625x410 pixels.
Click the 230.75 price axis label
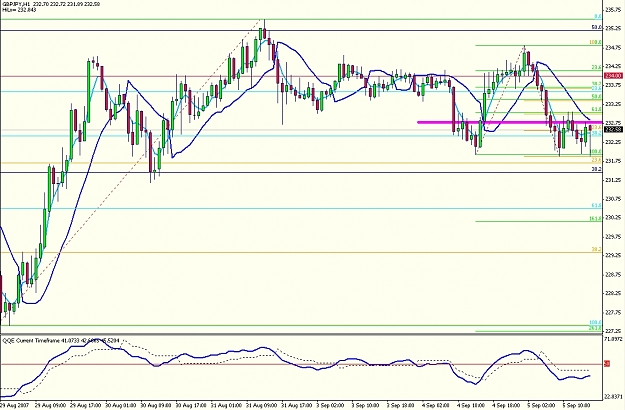pos(614,198)
